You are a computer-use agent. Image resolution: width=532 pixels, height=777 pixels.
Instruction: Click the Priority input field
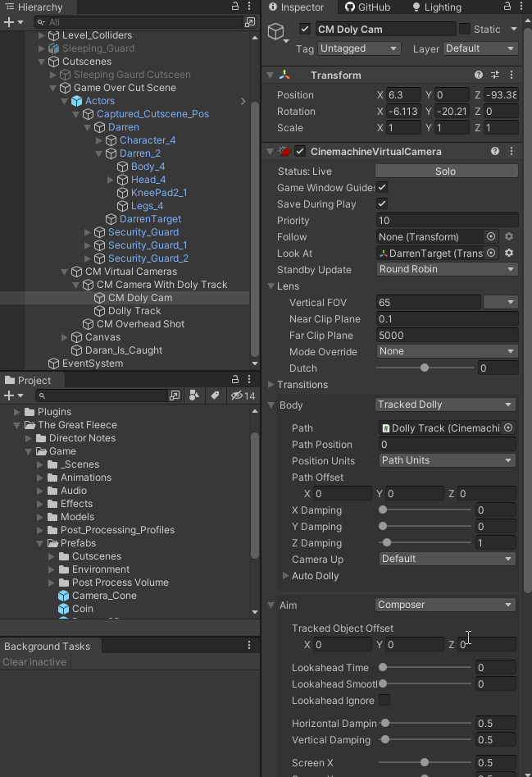(x=447, y=221)
